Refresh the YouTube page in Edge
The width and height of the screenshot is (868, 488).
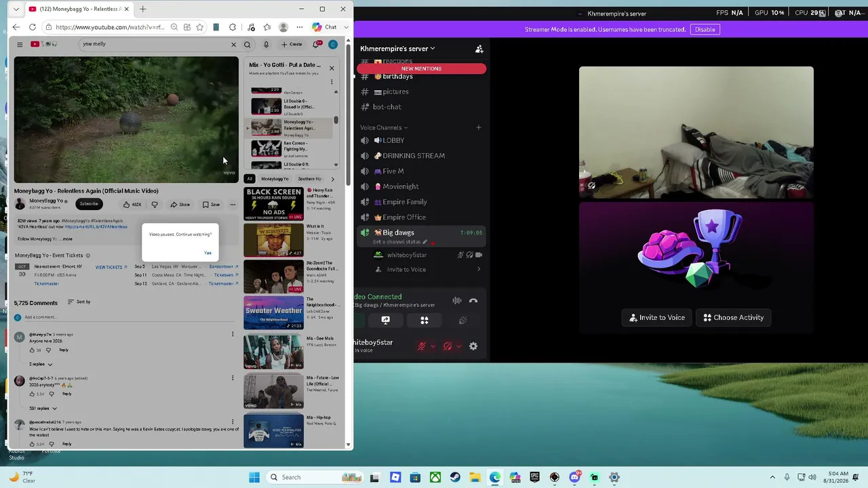(x=33, y=27)
